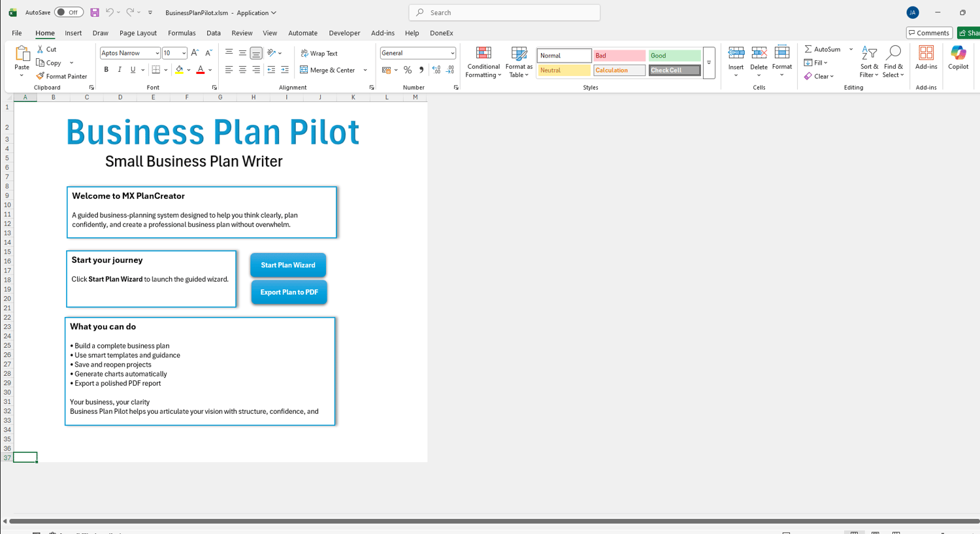Open the General number format dropdown
Viewport: 980px width, 534px height.
tap(452, 54)
